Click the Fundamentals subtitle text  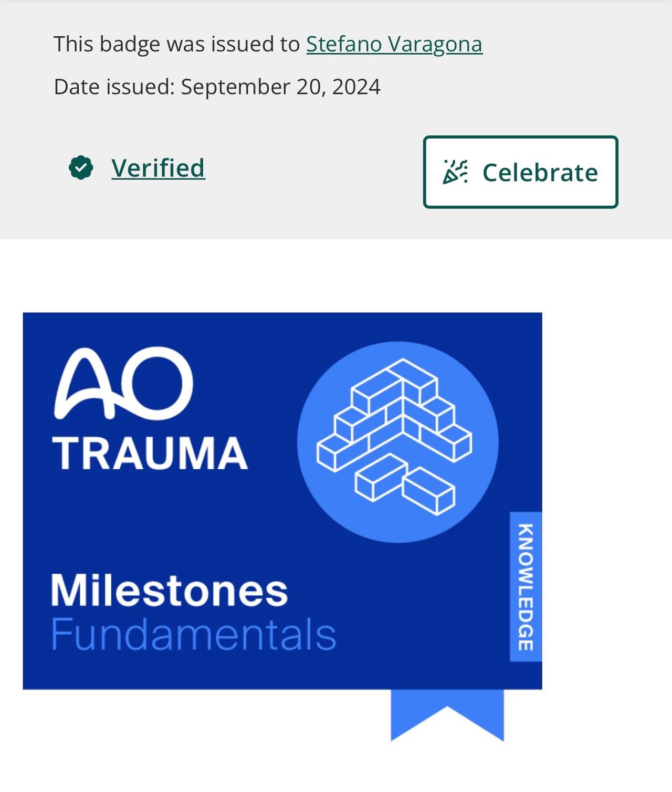click(x=193, y=635)
